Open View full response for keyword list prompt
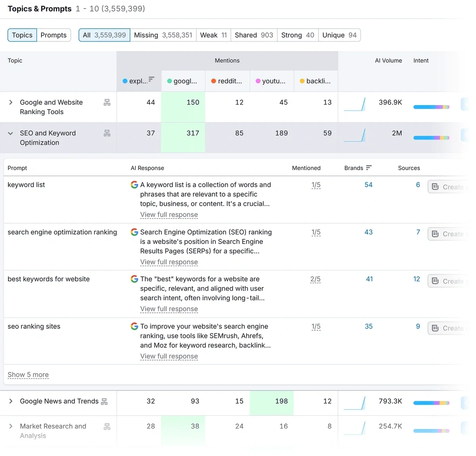The image size is (476, 456). (169, 215)
